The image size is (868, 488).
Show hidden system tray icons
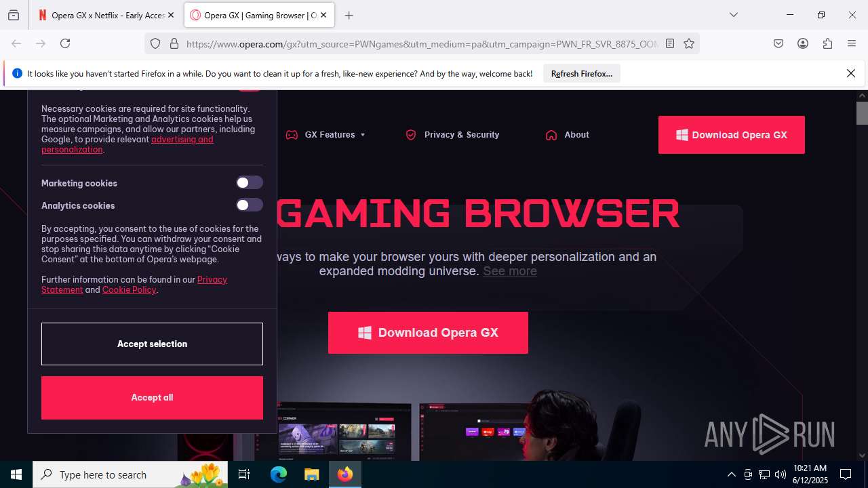(731, 474)
